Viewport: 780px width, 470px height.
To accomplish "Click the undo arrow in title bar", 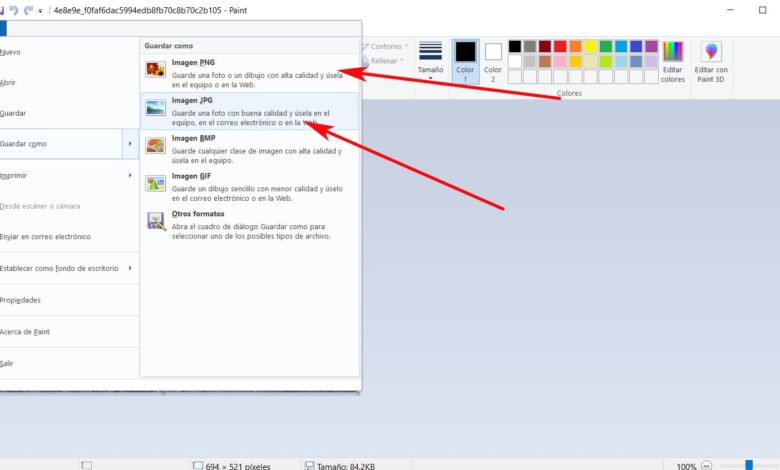I will [13, 10].
